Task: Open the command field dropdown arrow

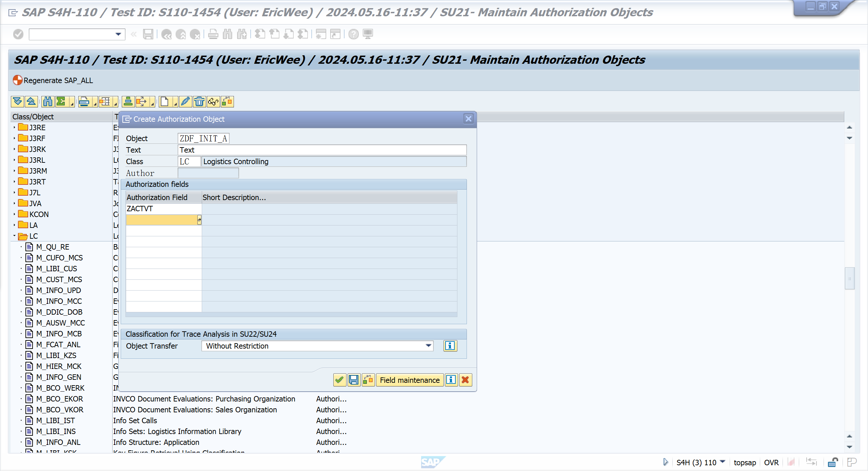Action: pyautogui.click(x=118, y=34)
